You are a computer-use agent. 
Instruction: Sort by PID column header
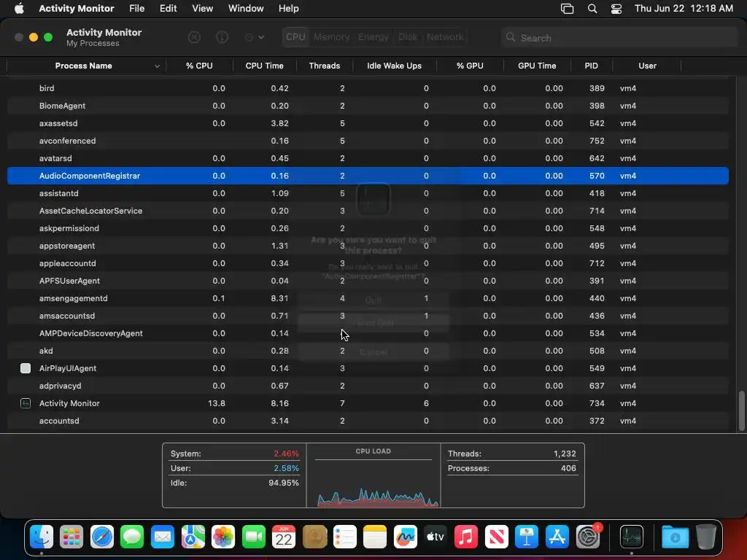(x=591, y=66)
